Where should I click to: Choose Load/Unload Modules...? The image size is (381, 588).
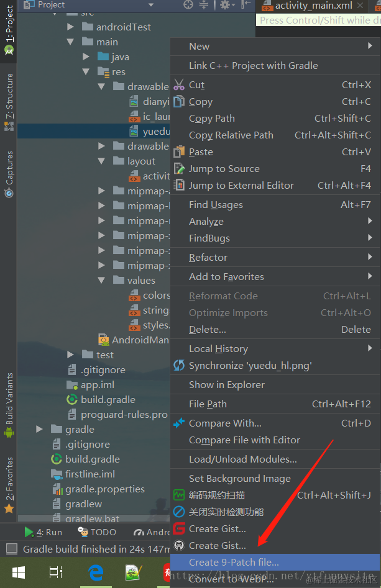[x=275, y=459]
